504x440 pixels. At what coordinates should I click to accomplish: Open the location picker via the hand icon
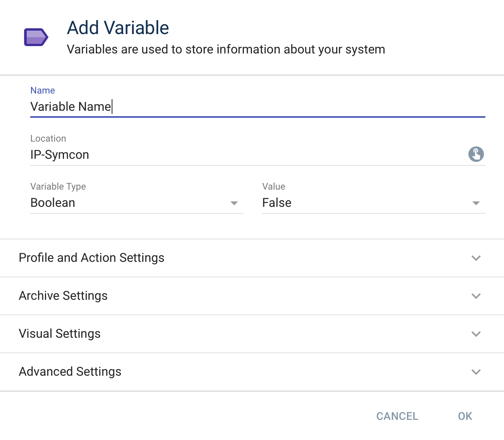476,154
